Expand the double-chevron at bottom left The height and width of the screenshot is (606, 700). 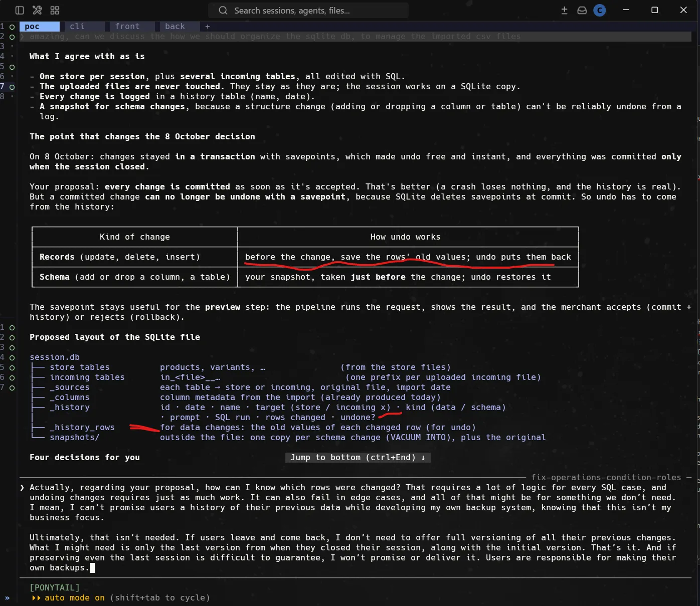coord(7,597)
